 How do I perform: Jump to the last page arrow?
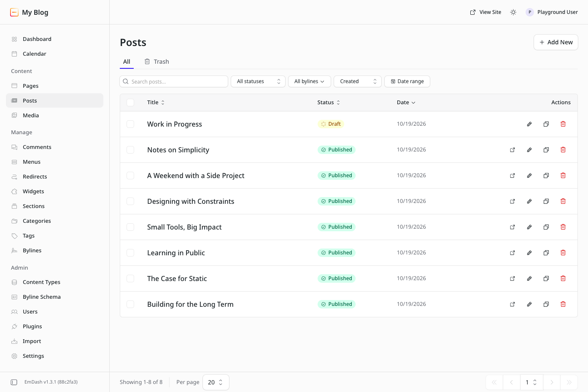point(569,382)
